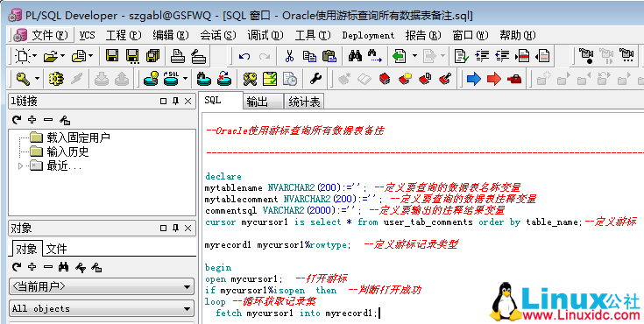Click the binoculars icon with dotted arrow
The image size is (644, 324).
pos(375,56)
